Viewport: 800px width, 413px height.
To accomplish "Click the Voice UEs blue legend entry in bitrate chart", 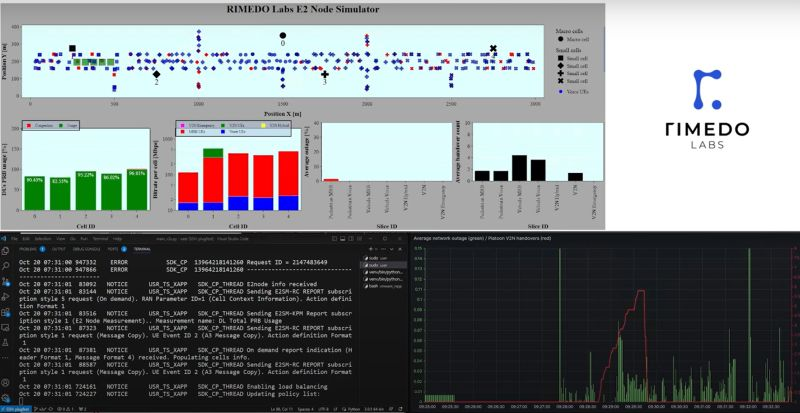I will pyautogui.click(x=233, y=132).
